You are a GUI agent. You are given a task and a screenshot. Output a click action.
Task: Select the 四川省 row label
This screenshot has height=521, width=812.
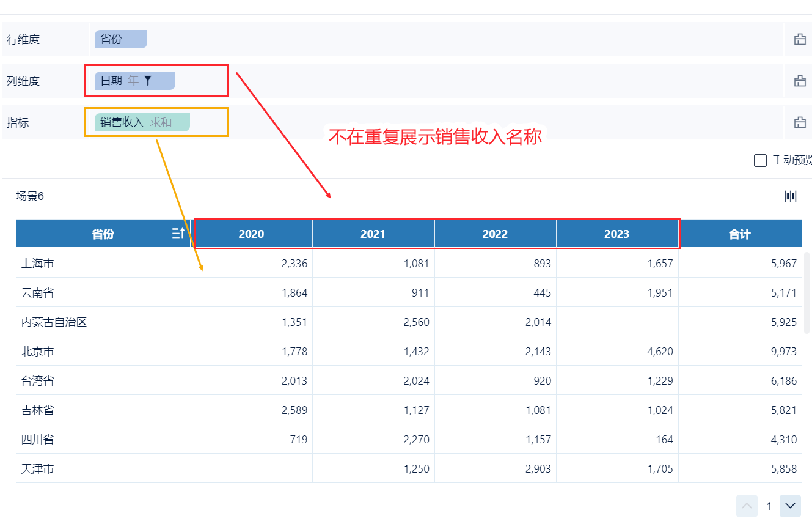tap(38, 440)
